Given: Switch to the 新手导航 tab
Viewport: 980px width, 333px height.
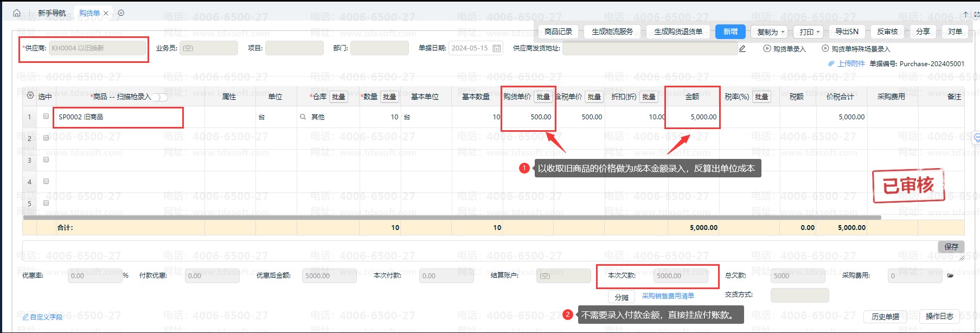Looking at the screenshot, I should 52,13.
